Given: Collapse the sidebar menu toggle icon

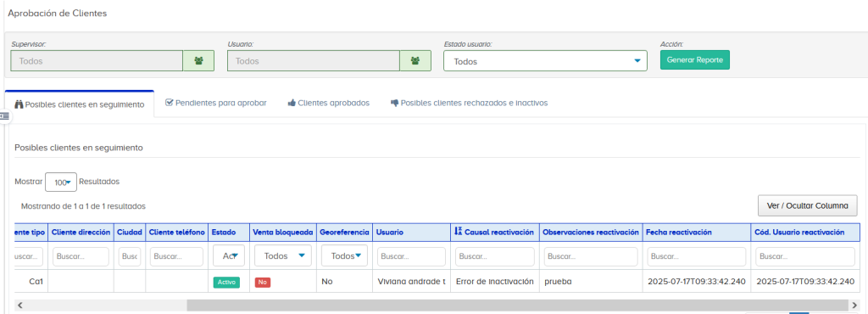Looking at the screenshot, I should [5, 115].
